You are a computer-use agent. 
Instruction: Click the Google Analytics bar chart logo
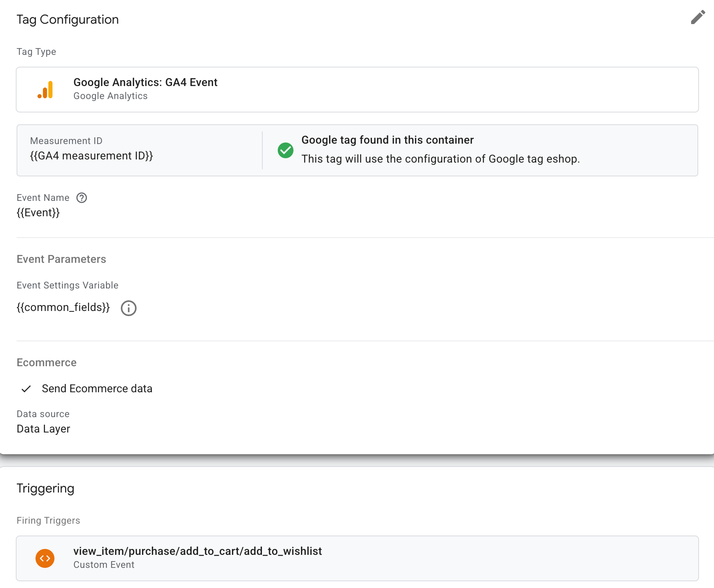tap(45, 90)
